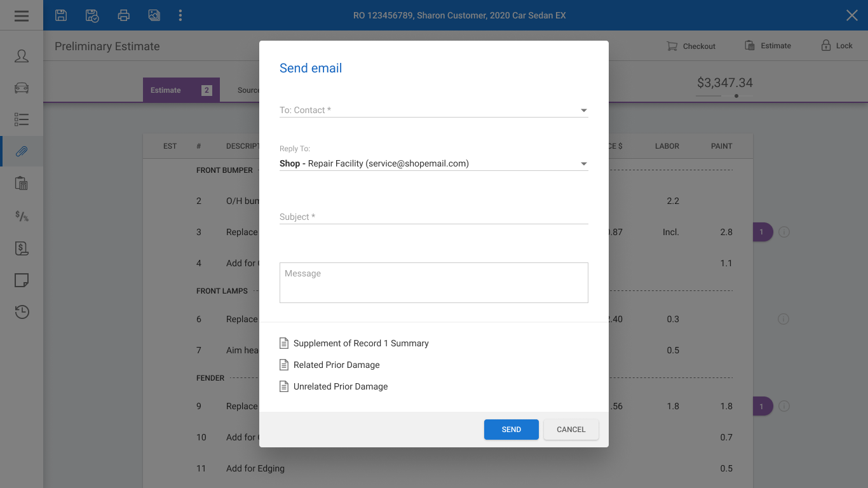This screenshot has width=868, height=488.
Task: Open the rates dollar percent icon
Action: pyautogui.click(x=22, y=216)
